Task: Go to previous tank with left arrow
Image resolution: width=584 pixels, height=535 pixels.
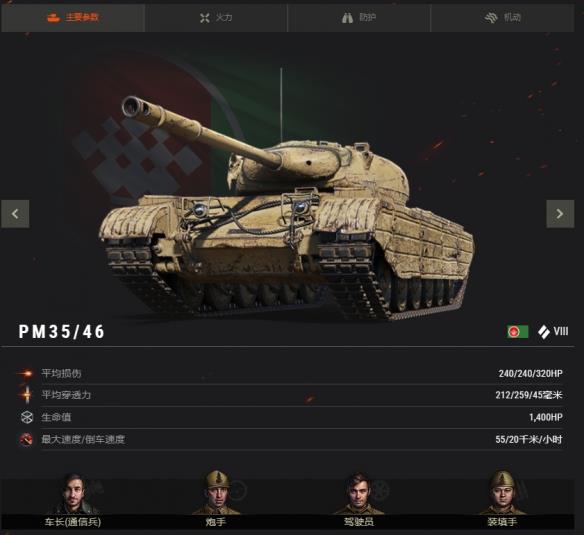Action: click(15, 214)
